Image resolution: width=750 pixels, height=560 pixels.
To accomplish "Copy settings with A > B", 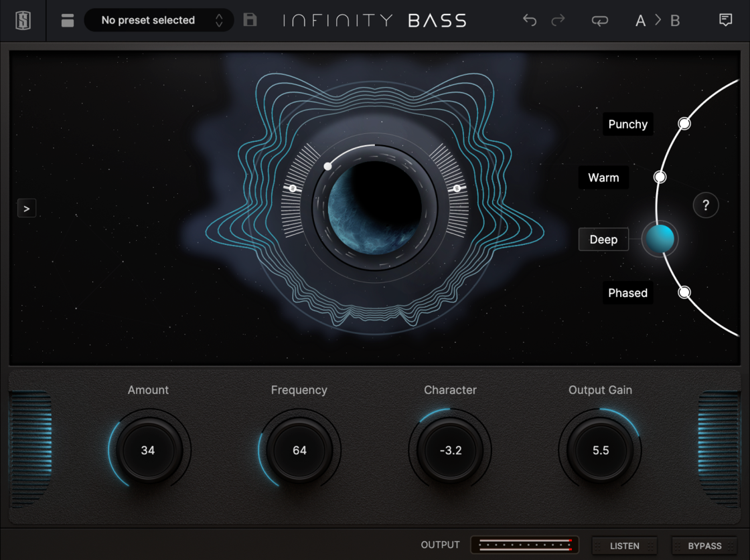I will click(657, 21).
